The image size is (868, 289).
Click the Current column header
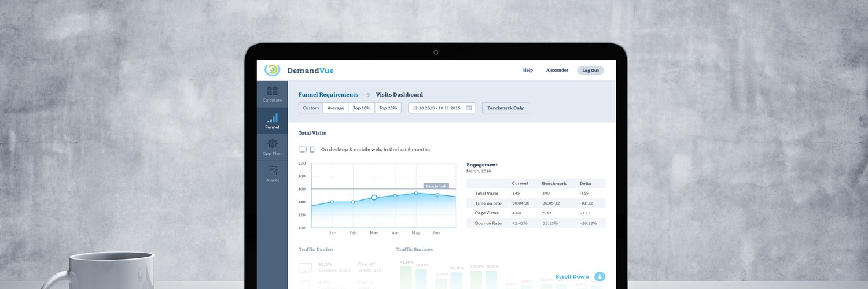point(520,183)
